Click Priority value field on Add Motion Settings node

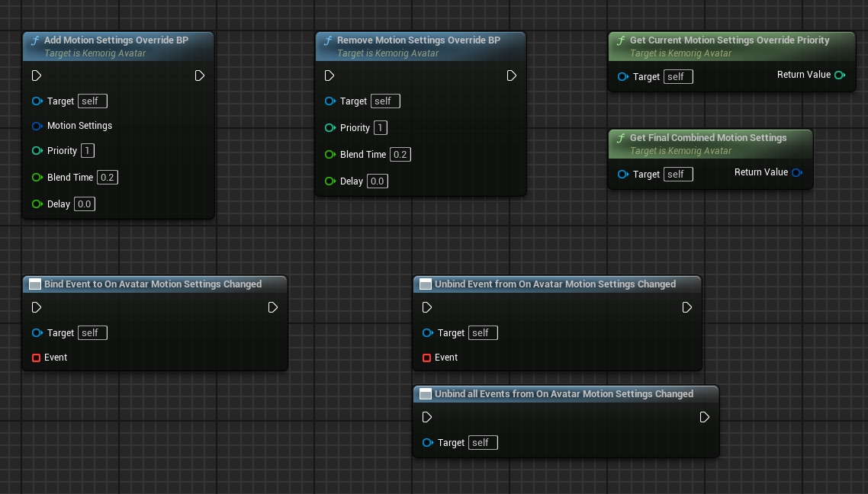click(88, 151)
